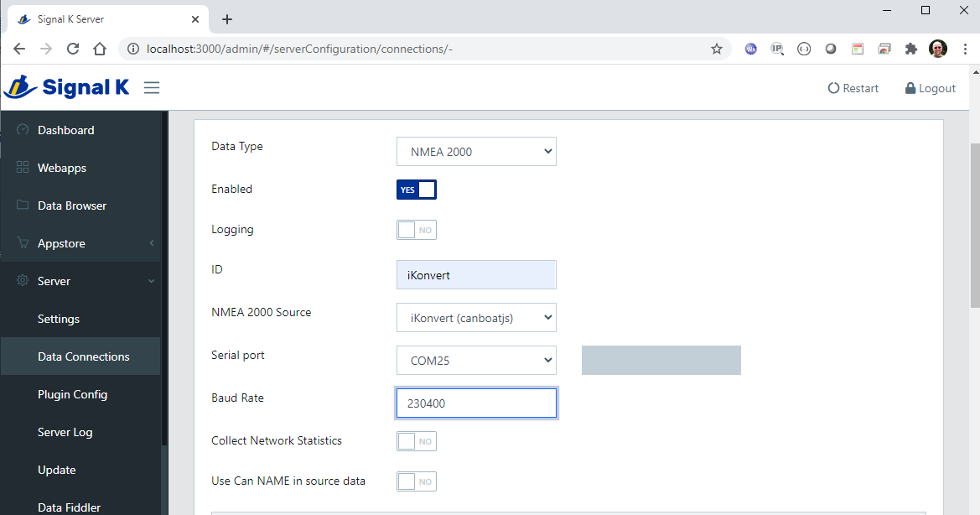980x515 pixels.
Task: Go to Plugin Config in sidebar
Action: point(72,394)
